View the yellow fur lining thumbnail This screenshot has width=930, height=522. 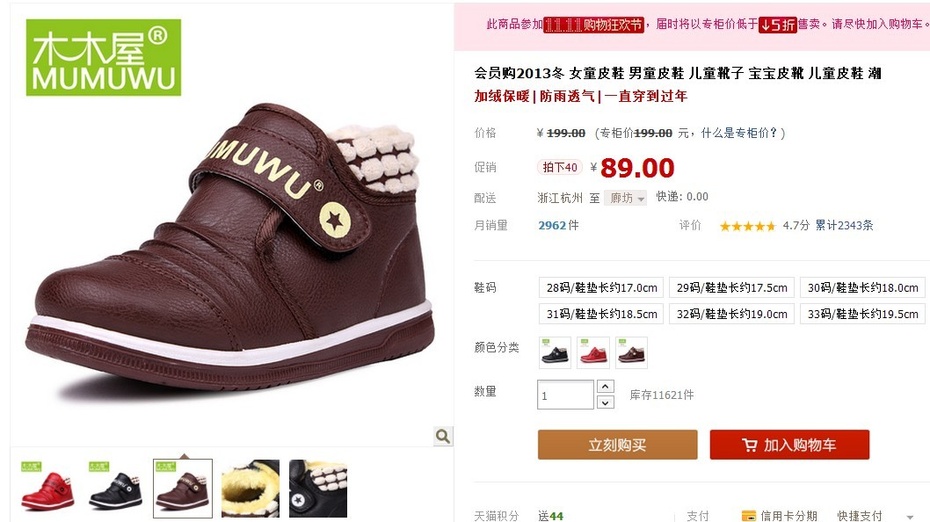250,489
